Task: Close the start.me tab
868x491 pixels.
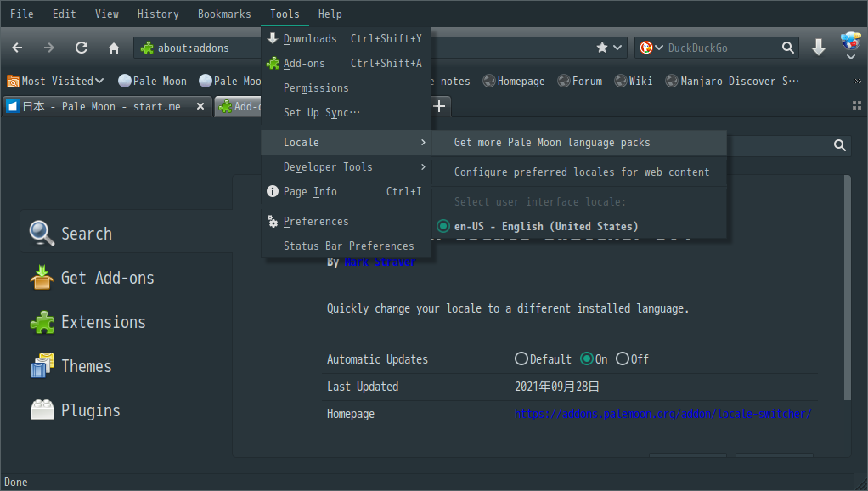Action: pyautogui.click(x=200, y=106)
